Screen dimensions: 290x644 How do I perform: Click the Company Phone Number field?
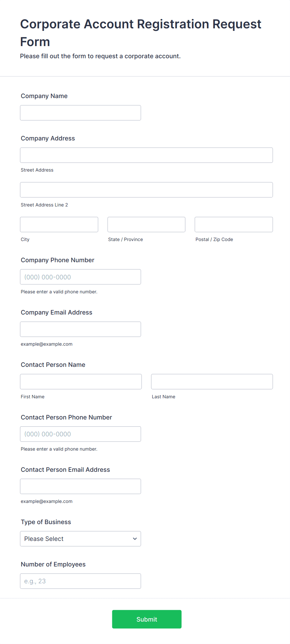coord(80,277)
